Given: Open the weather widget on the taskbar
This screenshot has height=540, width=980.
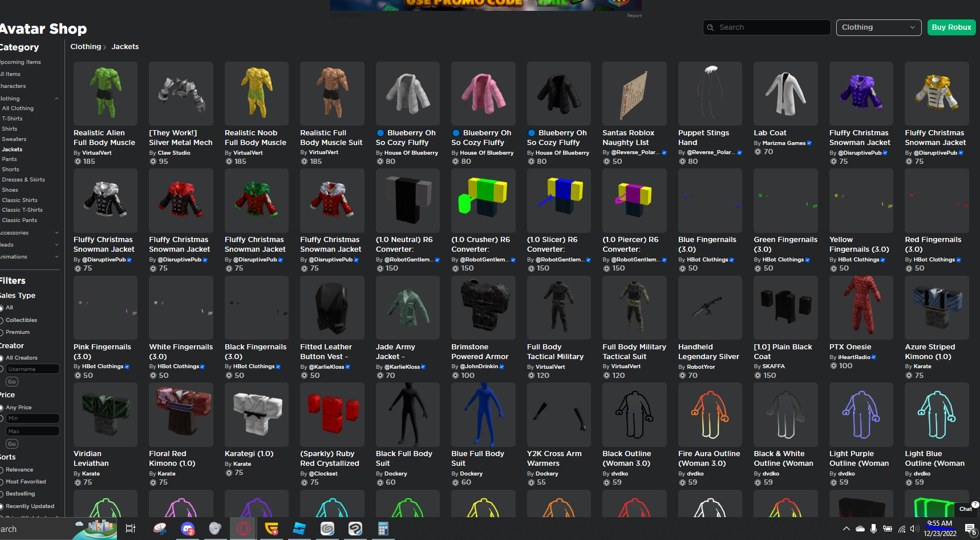Looking at the screenshot, I should point(96,527).
